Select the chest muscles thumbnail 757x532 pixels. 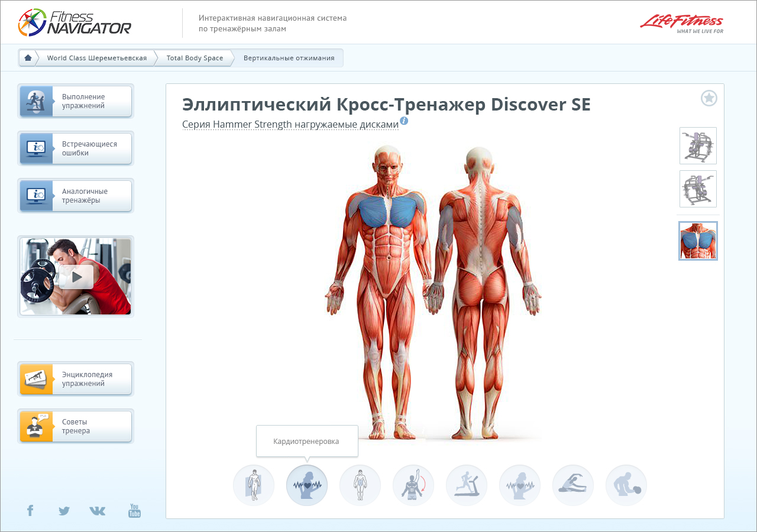point(698,241)
